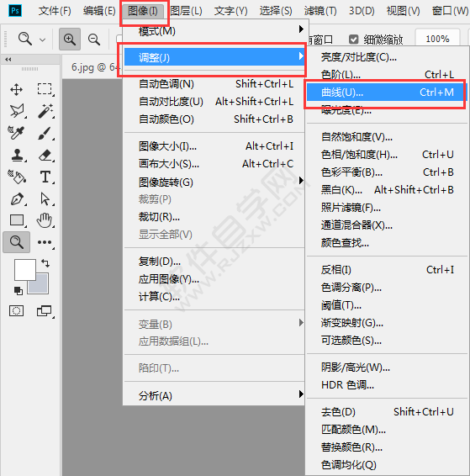470x476 pixels.
Task: Open the 文字(Y) menu
Action: pos(230,11)
